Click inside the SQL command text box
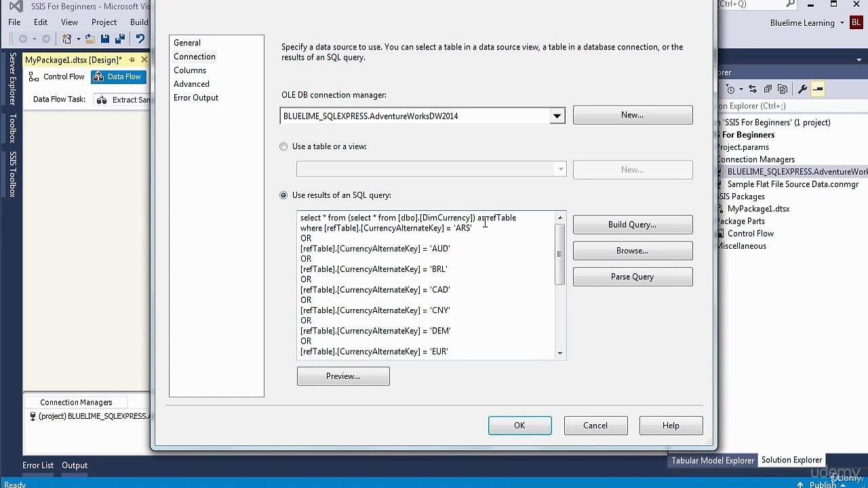Viewport: 868px width, 488px height. coord(427,285)
